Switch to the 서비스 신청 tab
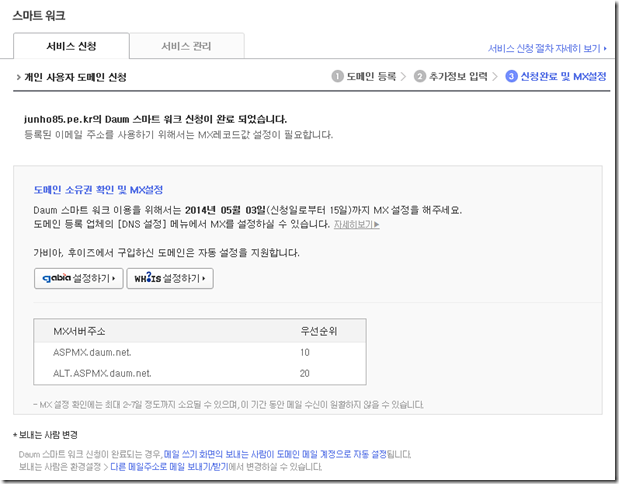This screenshot has width=619, height=484. 71,46
